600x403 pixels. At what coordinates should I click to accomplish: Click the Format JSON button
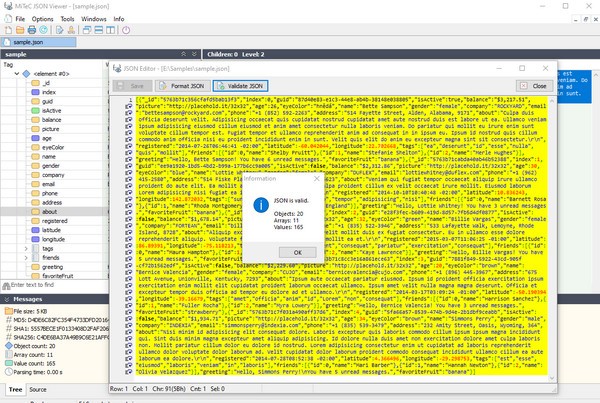click(x=183, y=86)
